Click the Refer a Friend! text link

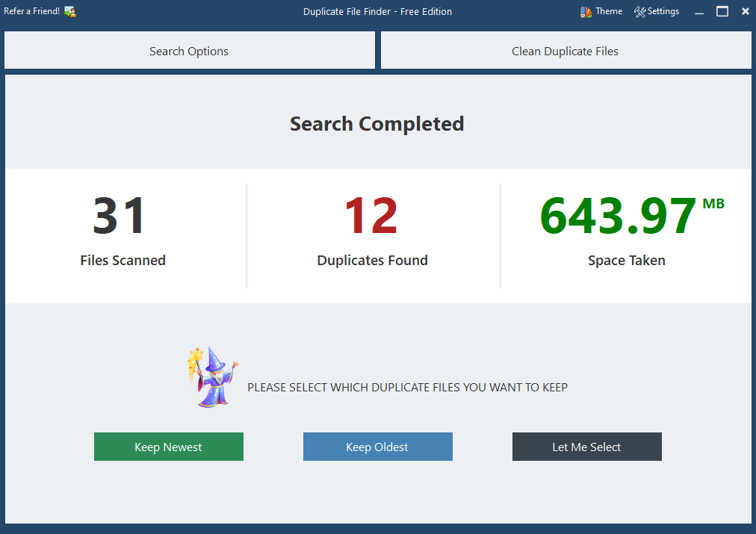[x=31, y=11]
